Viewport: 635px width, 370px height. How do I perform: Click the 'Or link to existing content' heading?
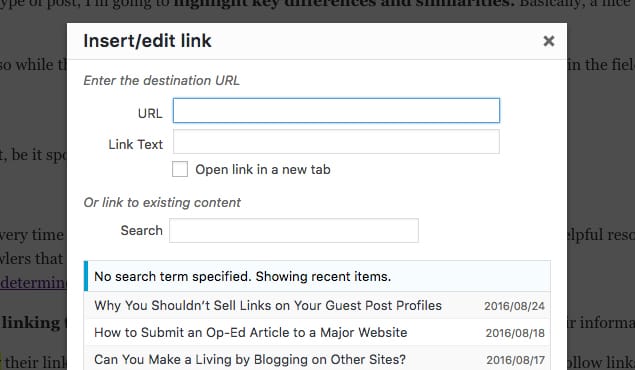point(162,202)
